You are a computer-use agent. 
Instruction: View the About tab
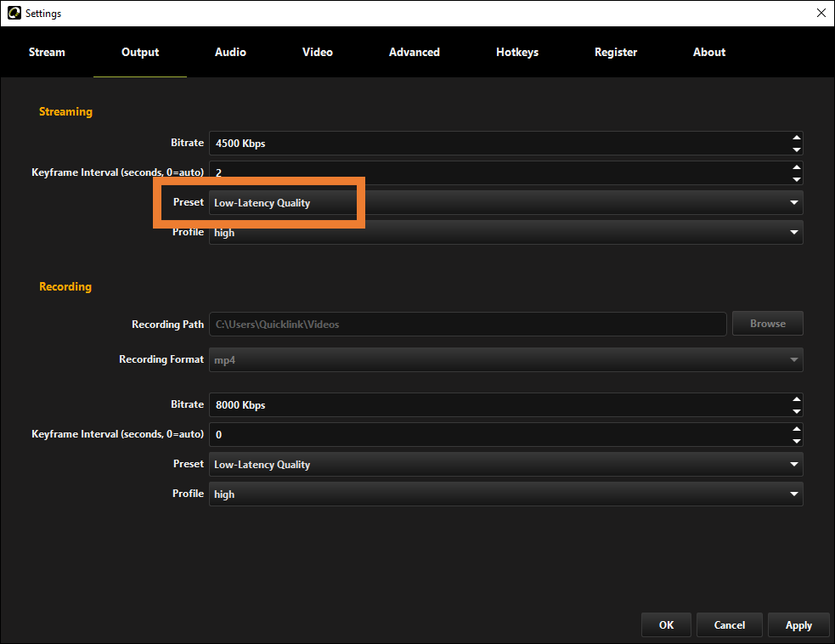pyautogui.click(x=708, y=52)
